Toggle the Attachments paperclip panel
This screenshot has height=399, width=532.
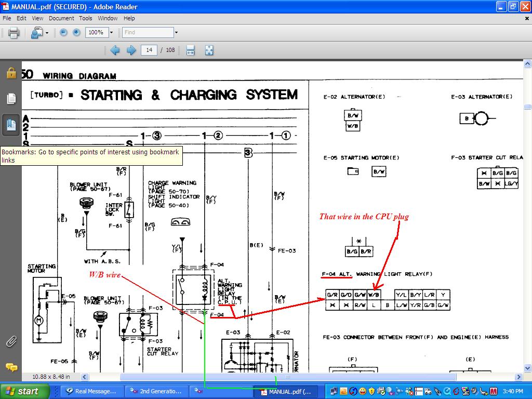tap(11, 341)
